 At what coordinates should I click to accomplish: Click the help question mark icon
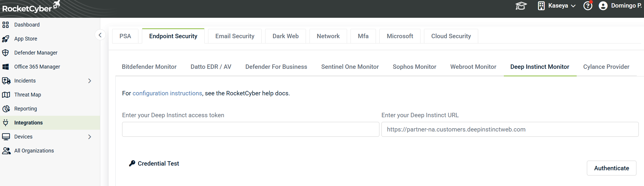click(587, 6)
